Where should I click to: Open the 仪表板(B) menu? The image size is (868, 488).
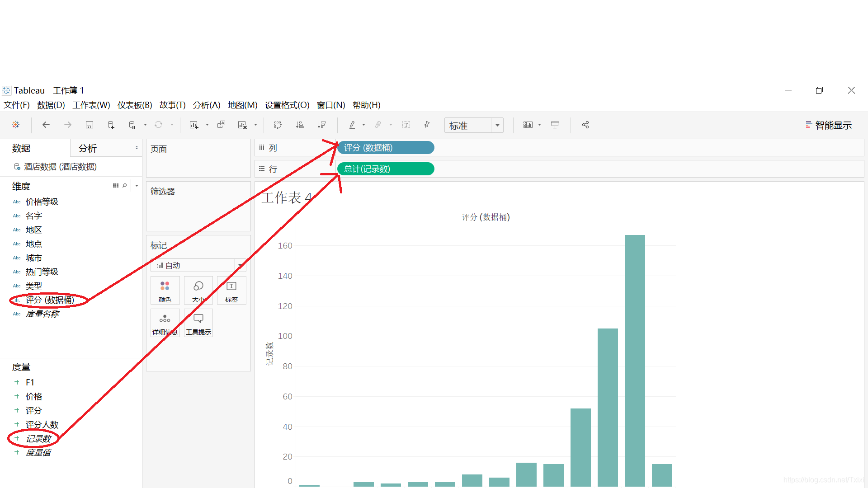click(x=135, y=105)
